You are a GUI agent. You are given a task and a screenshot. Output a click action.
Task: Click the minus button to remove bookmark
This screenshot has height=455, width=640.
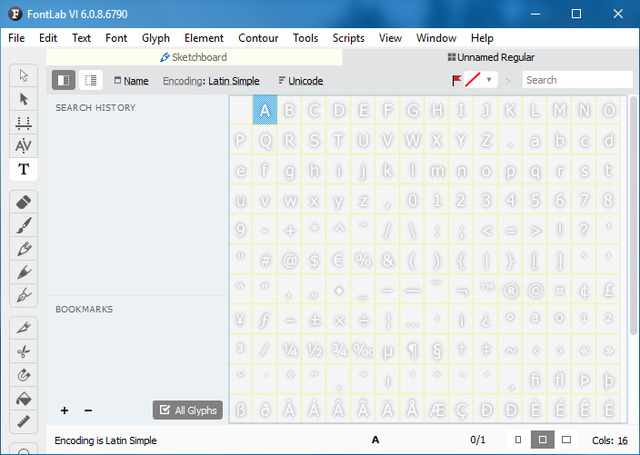point(87,410)
